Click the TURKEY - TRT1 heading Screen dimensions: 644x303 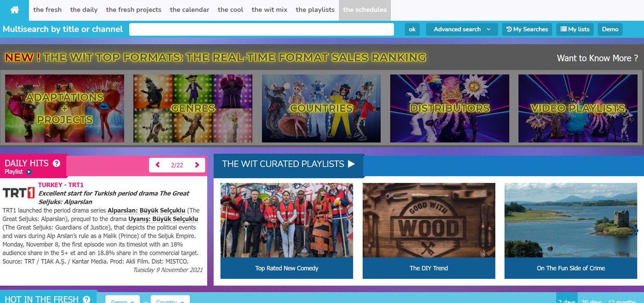(61, 185)
